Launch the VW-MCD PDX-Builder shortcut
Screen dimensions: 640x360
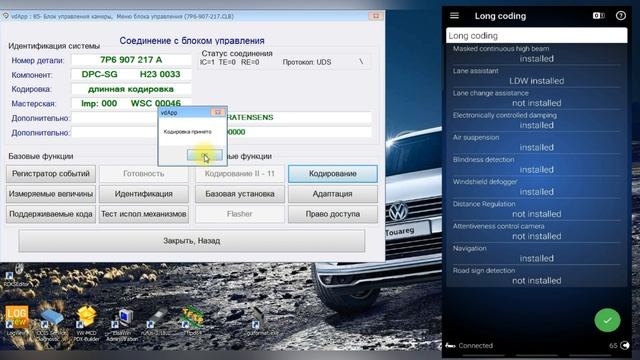86,323
